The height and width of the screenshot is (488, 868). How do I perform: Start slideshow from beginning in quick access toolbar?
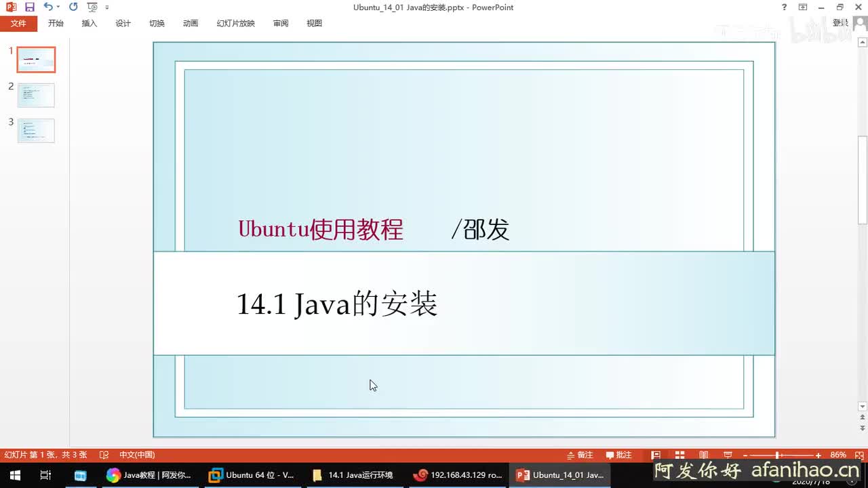[92, 7]
